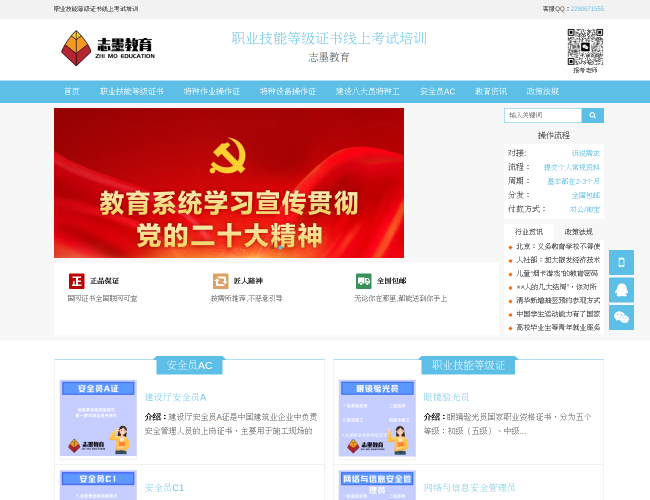Open 建设八大员特种工 navigation menu item
This screenshot has width=650, height=500.
[368, 92]
